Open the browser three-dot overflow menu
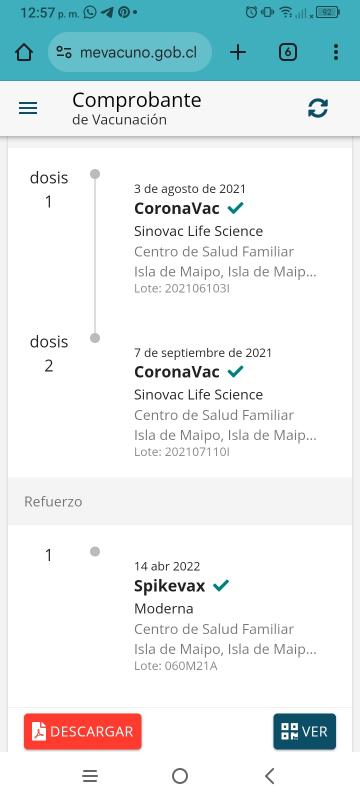 pyautogui.click(x=335, y=52)
